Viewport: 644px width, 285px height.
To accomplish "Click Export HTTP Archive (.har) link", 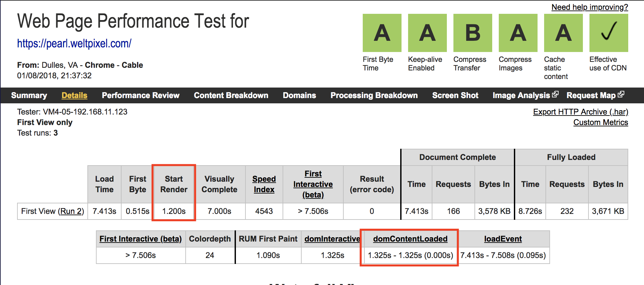I will tap(581, 112).
